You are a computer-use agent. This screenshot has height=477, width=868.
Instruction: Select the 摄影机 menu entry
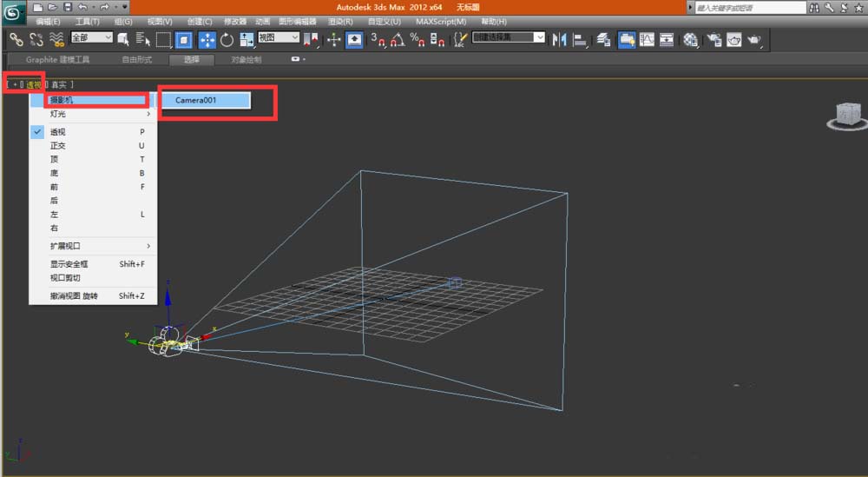pyautogui.click(x=93, y=100)
